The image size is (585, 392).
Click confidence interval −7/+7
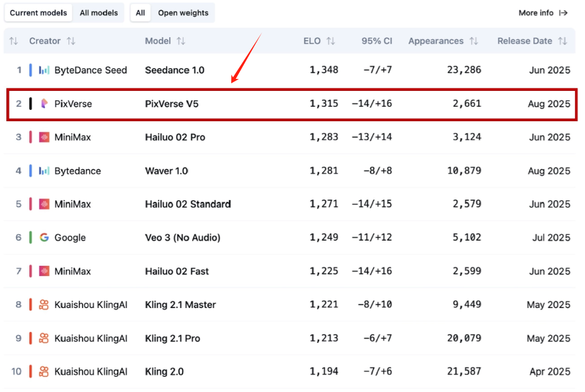tap(378, 70)
